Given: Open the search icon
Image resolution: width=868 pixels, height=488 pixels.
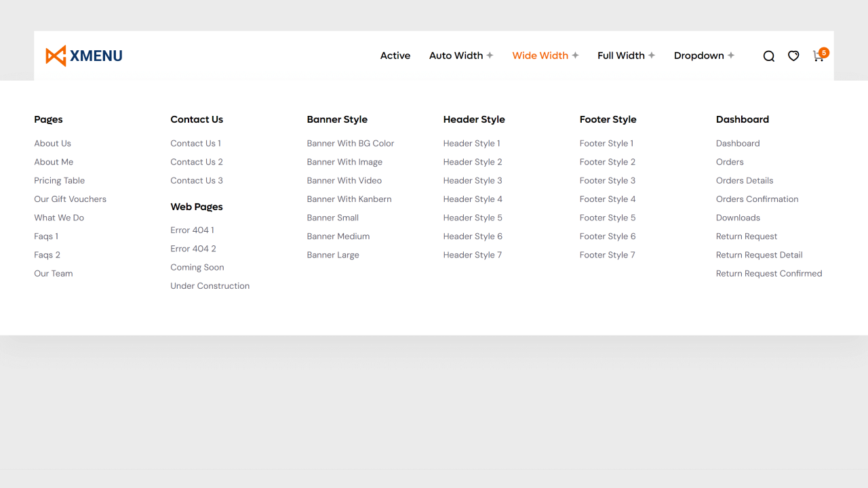Looking at the screenshot, I should click(x=768, y=56).
